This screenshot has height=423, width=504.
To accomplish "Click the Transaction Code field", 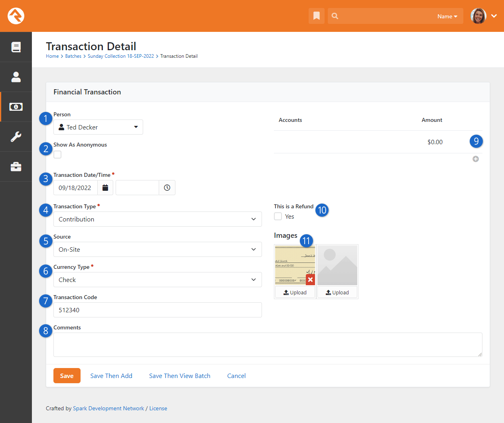I will pyautogui.click(x=157, y=310).
